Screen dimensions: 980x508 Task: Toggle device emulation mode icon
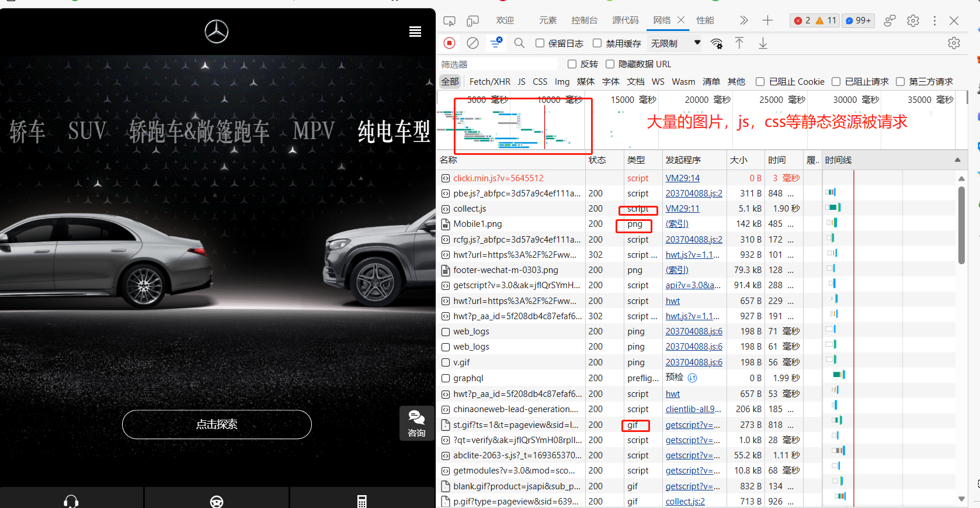[472, 20]
